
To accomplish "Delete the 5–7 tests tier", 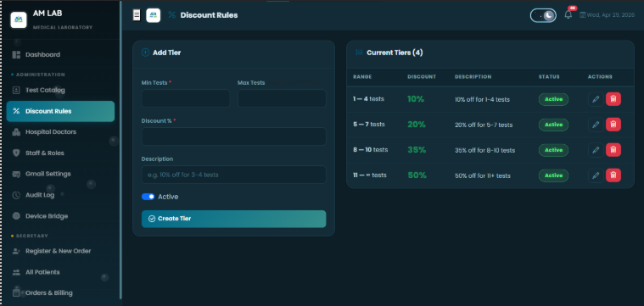I will click(613, 125).
